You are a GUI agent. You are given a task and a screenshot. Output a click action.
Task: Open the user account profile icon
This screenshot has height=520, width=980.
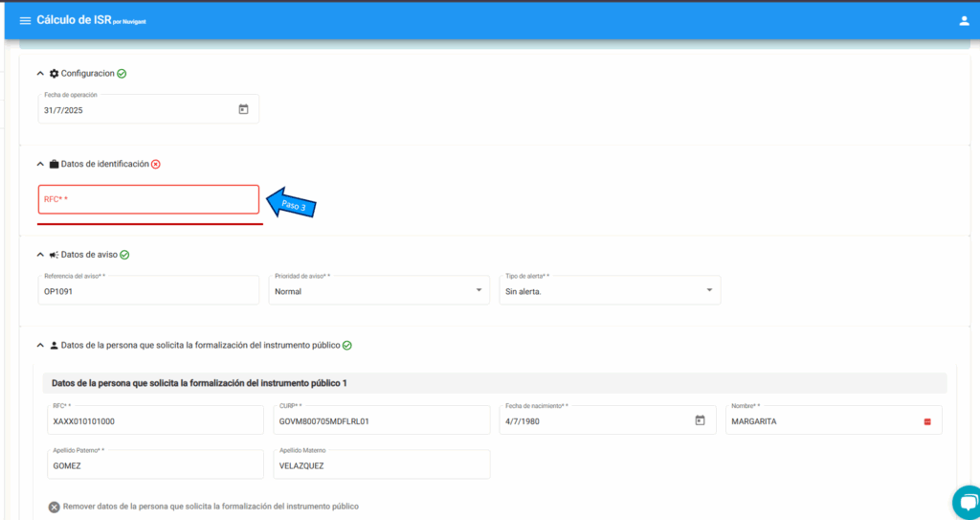(964, 20)
